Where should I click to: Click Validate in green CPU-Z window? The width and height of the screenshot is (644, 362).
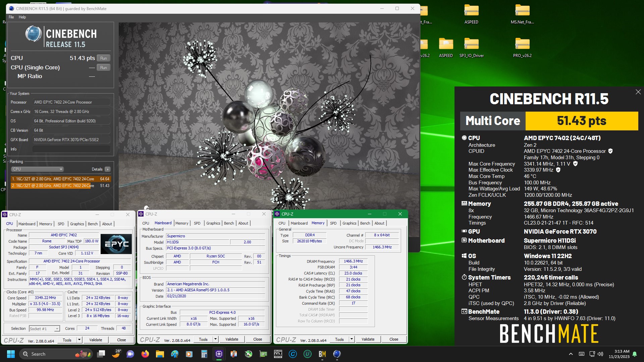[x=368, y=339]
